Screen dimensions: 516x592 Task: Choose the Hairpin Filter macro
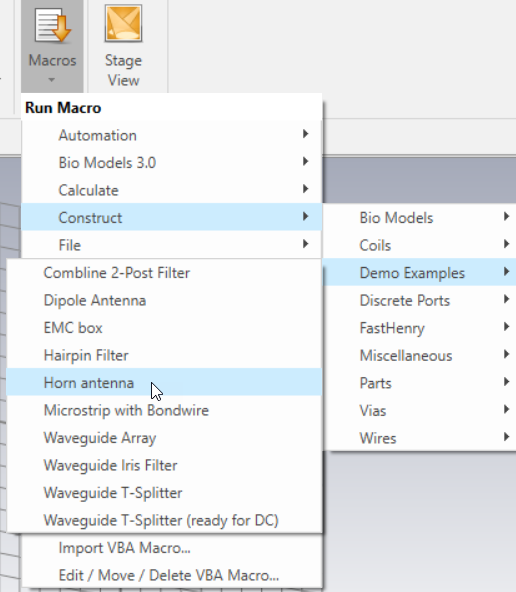click(x=164, y=355)
